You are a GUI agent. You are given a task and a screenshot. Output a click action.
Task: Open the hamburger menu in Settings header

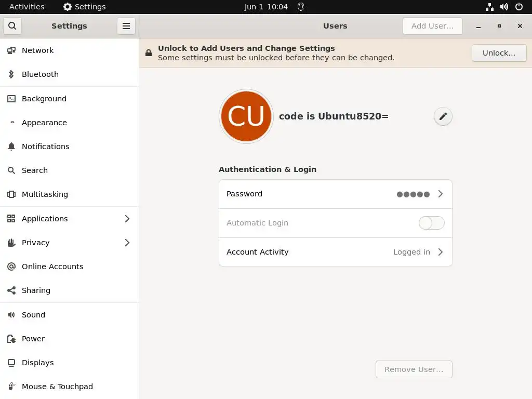126,26
